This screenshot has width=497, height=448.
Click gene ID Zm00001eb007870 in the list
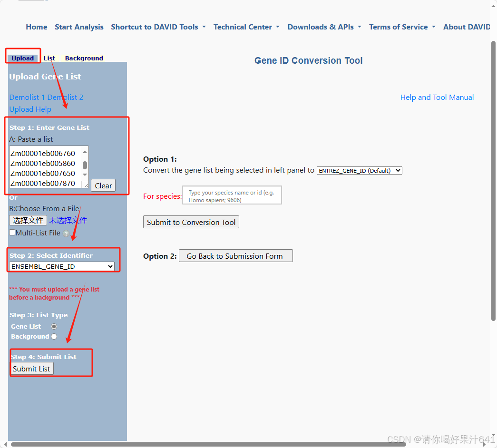(43, 183)
